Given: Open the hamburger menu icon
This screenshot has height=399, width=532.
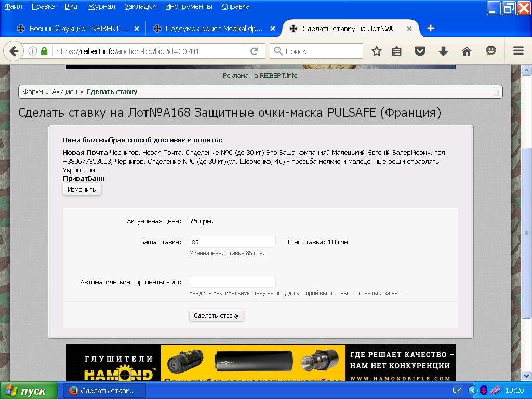Looking at the screenshot, I should pos(518,51).
